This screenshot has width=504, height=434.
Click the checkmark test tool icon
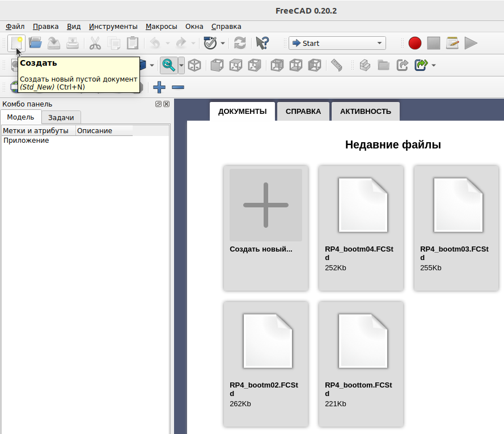coord(210,43)
